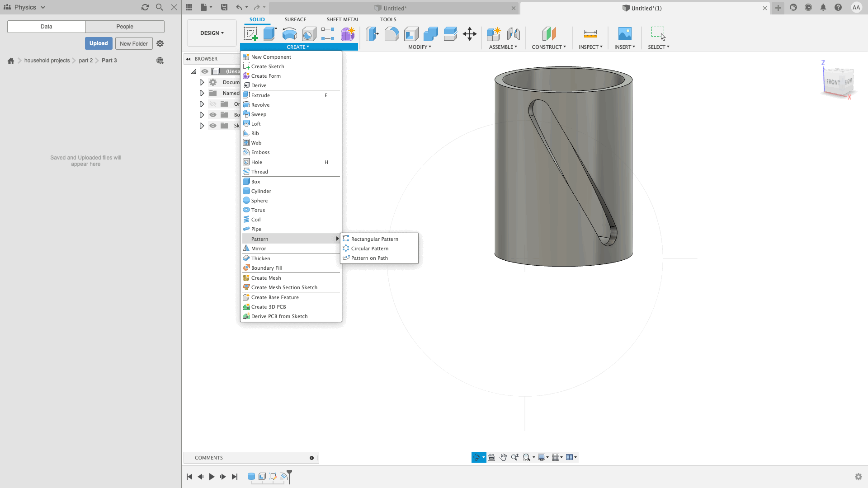Open the DESIGN workspace dropdown
The width and height of the screenshot is (868, 488).
212,33
